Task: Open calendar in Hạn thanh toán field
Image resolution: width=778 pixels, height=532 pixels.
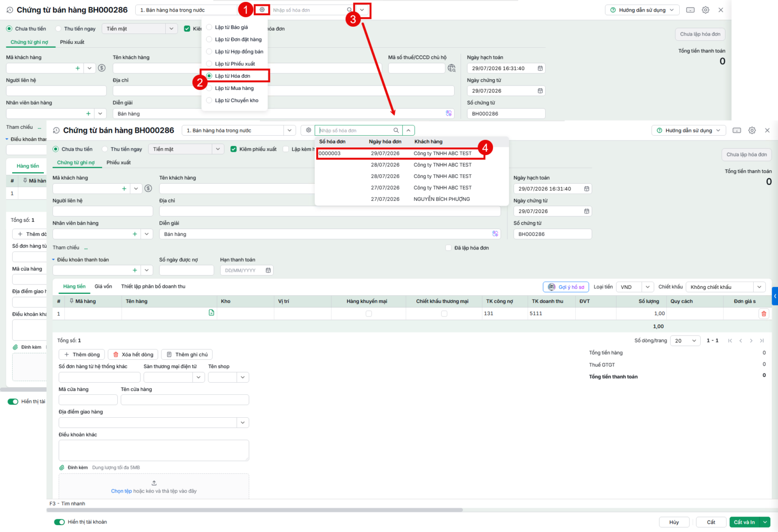Action: [268, 270]
